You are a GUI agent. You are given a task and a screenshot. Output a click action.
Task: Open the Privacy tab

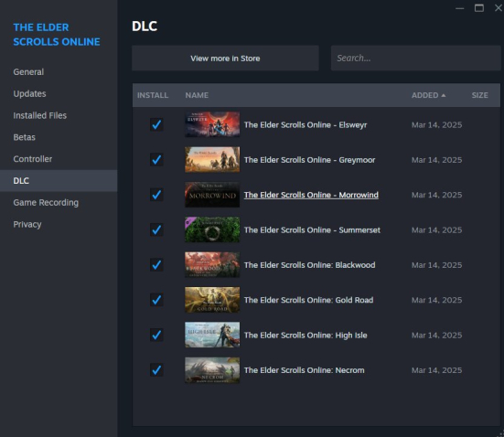tap(59, 224)
